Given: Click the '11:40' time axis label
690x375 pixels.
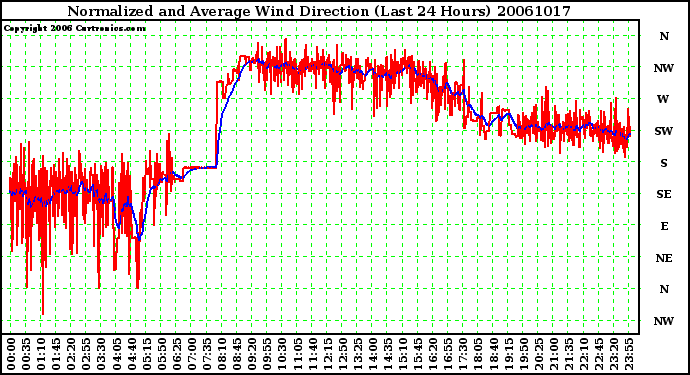Looking at the screenshot, I should (x=312, y=354).
